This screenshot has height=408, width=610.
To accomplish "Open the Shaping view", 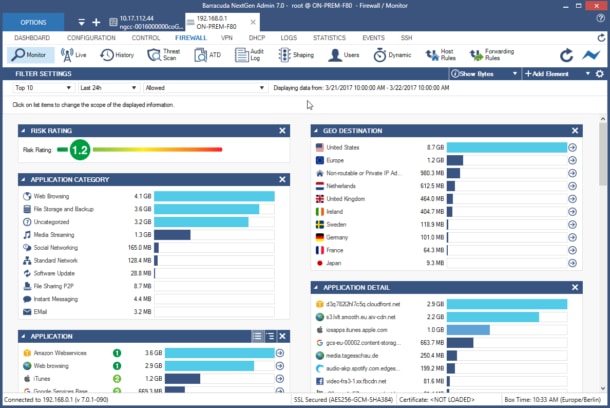I will click(296, 55).
